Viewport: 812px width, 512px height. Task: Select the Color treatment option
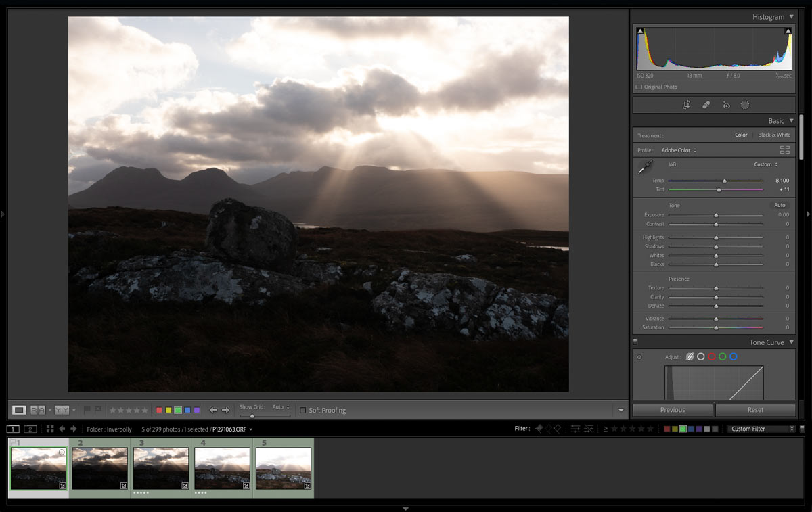pos(741,135)
